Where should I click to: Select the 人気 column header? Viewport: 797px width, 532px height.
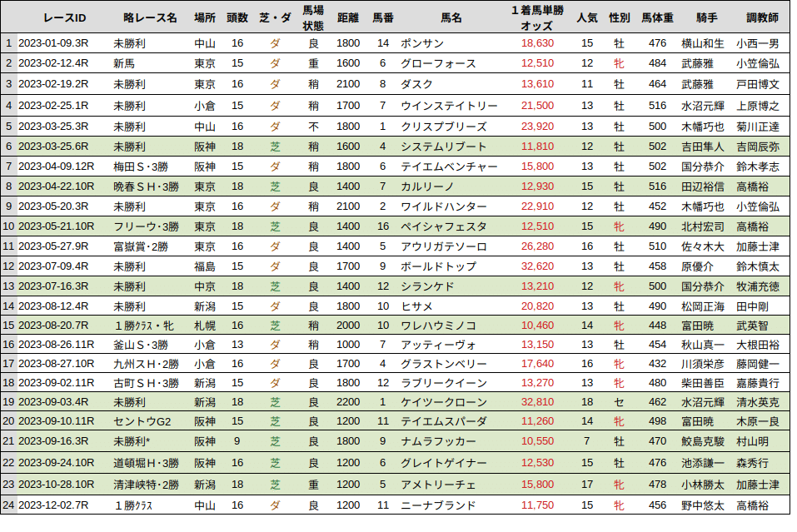coord(587,17)
